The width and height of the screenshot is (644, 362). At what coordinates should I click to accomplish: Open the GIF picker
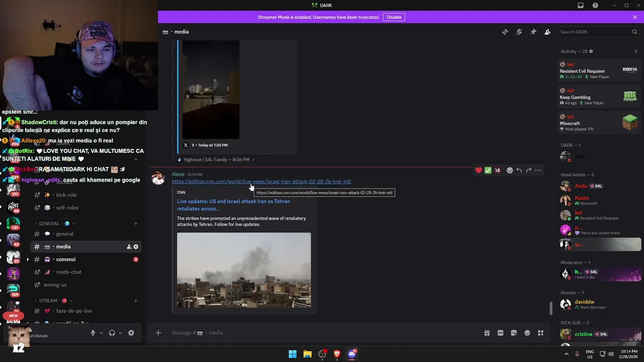[501, 333]
